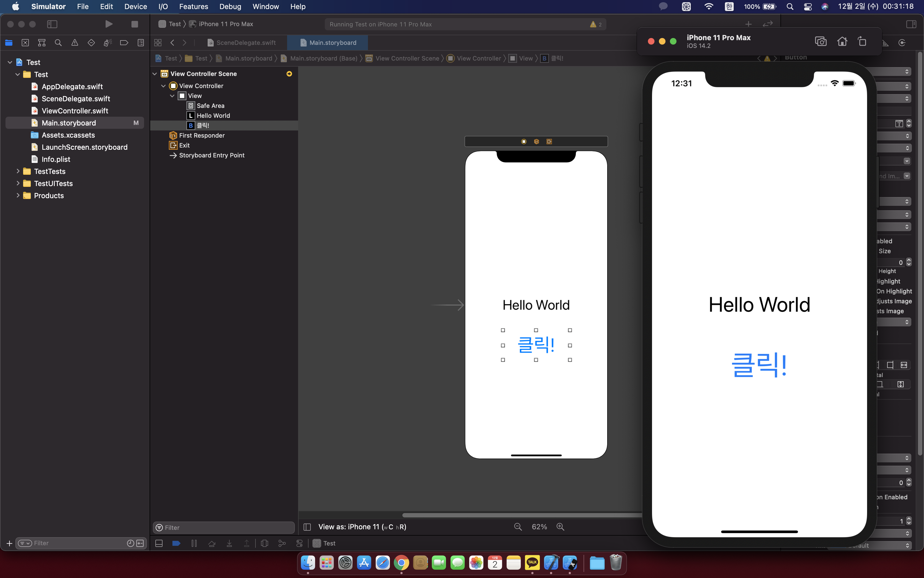Viewport: 924px width, 578px height.
Task: Open the I/O menu
Action: coord(163,7)
